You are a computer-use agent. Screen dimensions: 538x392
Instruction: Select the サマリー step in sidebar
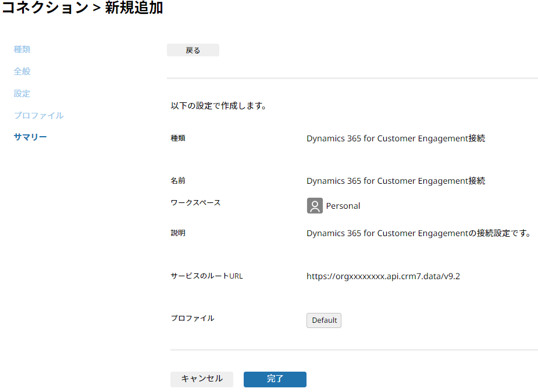(30, 137)
